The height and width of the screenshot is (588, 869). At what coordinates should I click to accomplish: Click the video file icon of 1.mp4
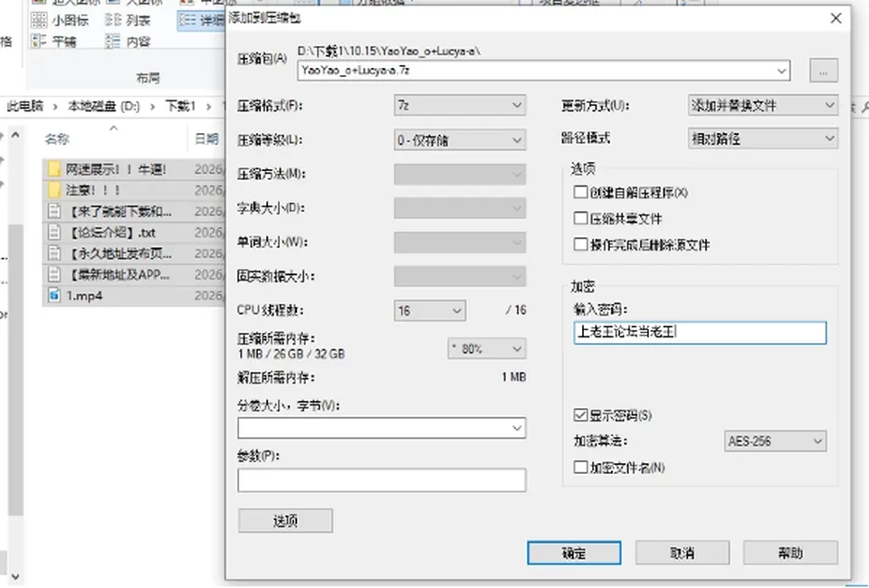[53, 295]
